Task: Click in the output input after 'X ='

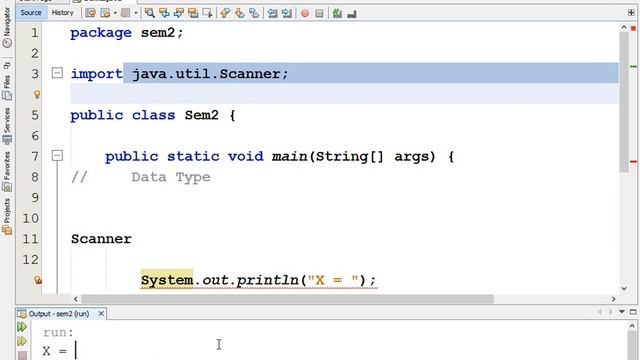Action: (76, 351)
